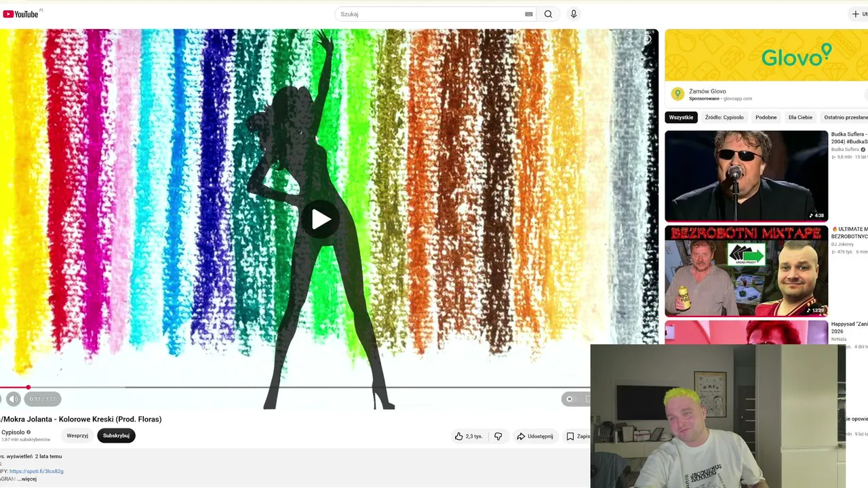The height and width of the screenshot is (488, 868).
Task: Dislike the video with the thumbs-down icon
Action: coord(498,436)
